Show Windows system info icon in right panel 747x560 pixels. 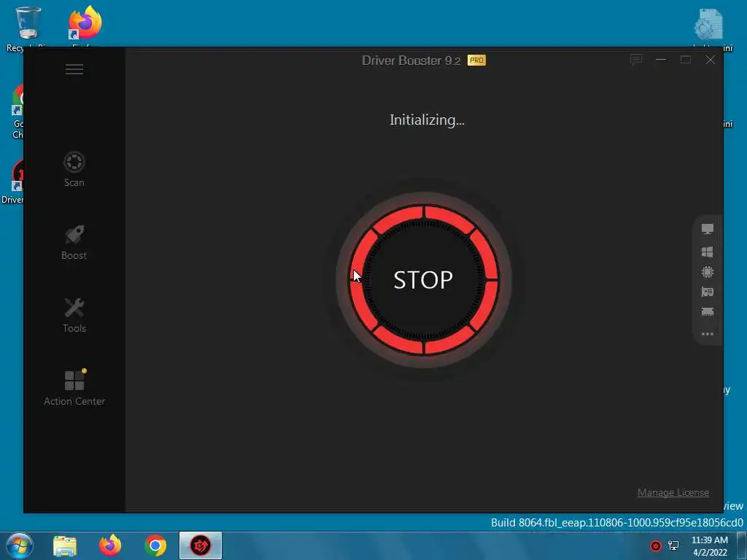coord(708,252)
